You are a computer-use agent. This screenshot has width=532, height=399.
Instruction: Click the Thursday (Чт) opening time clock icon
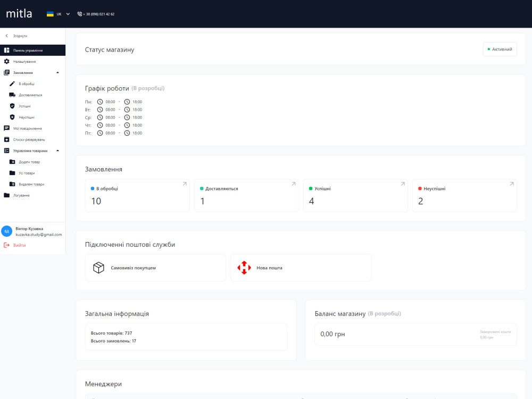click(100, 125)
